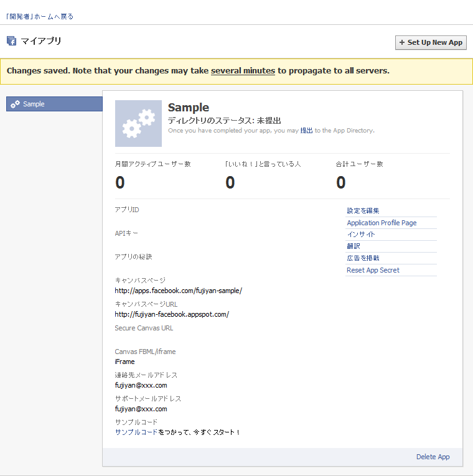This screenshot has width=473, height=476.
Task: Click the 広告を掲載 link
Action: pos(363,258)
